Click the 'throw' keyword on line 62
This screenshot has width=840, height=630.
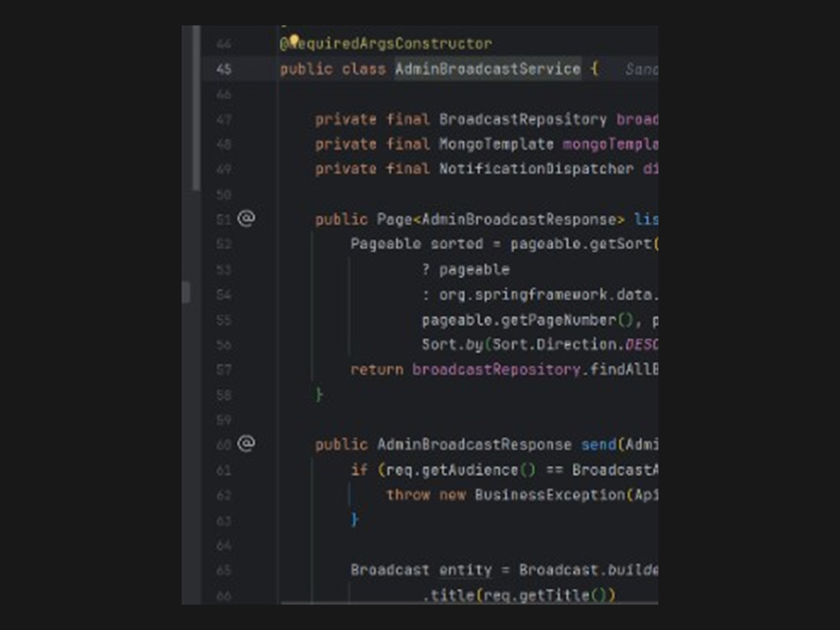[x=407, y=495]
